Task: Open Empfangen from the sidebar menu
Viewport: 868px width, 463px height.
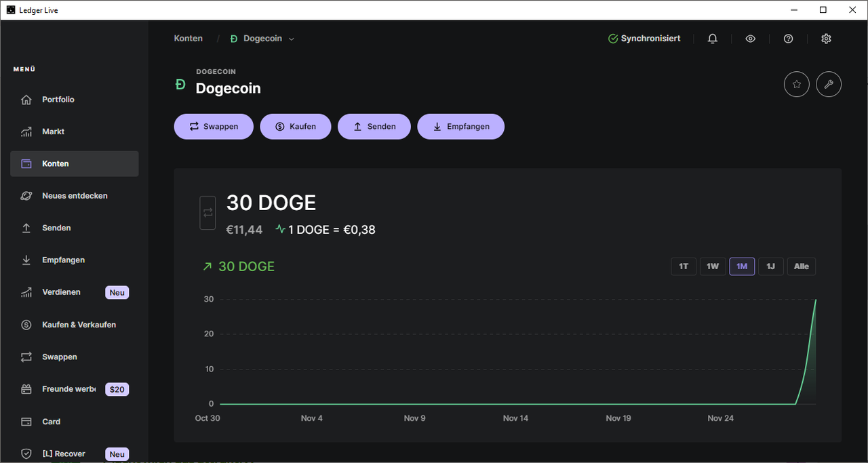Action: point(75,260)
